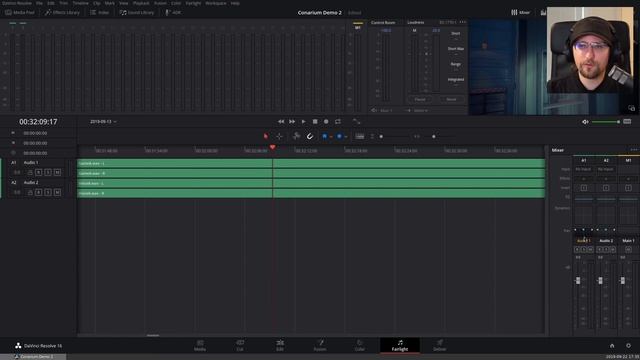Open the marker color dropdown arrow
The width and height of the screenshot is (640, 360).
[346, 137]
